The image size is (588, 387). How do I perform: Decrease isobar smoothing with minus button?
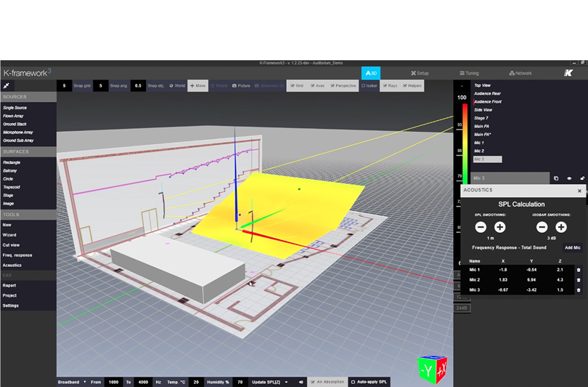542,227
